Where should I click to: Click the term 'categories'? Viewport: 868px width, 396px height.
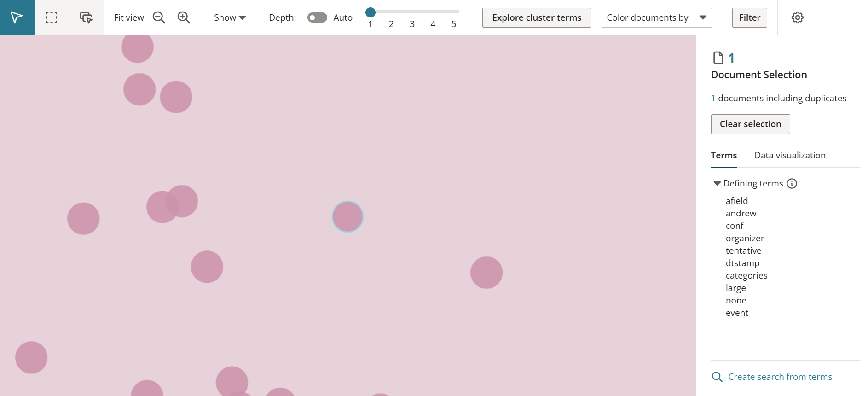pyautogui.click(x=746, y=275)
